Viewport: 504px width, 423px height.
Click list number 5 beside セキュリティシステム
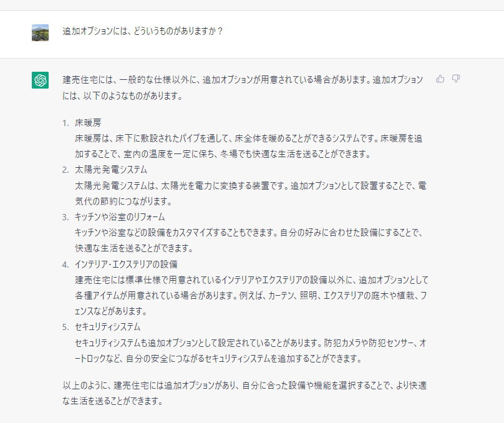point(65,327)
